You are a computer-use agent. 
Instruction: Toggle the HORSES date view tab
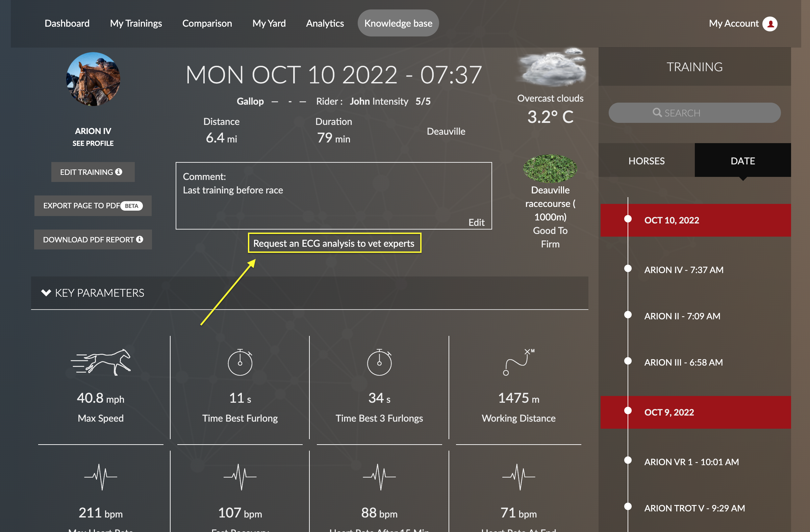click(647, 160)
